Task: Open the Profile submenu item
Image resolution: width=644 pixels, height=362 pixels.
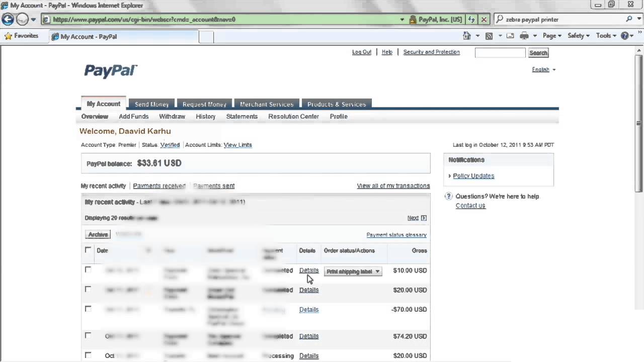Action: point(339,116)
